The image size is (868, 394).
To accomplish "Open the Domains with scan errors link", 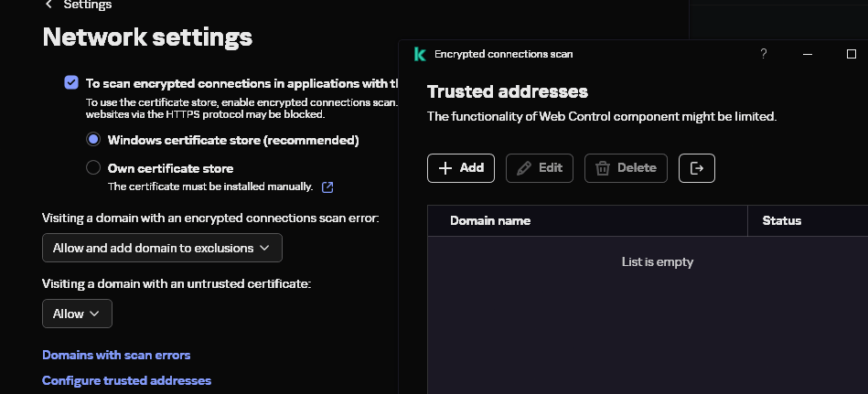I will (116, 355).
